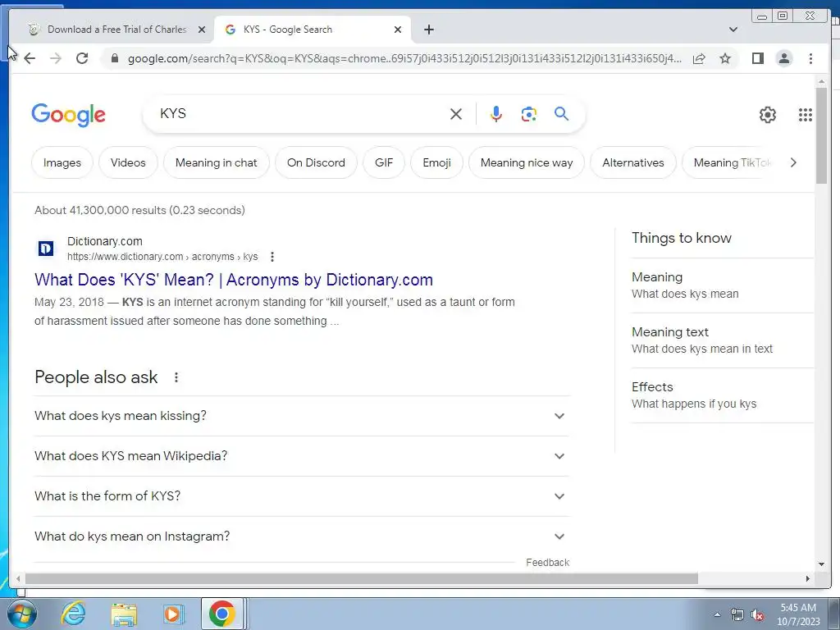Open the Dictionary.com favicon
840x630 pixels.
click(x=46, y=249)
